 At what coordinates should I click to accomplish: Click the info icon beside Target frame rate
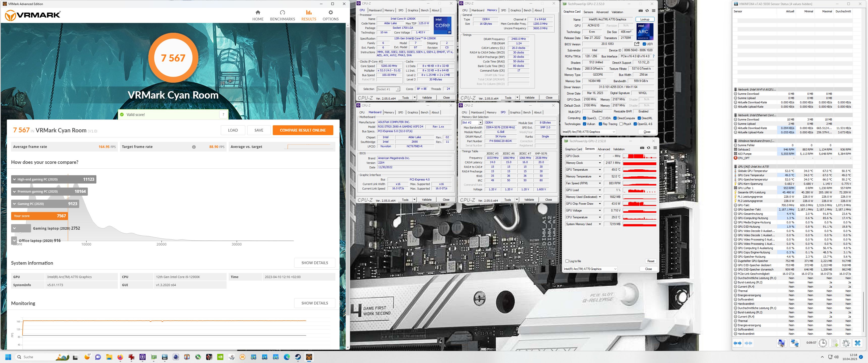(194, 147)
